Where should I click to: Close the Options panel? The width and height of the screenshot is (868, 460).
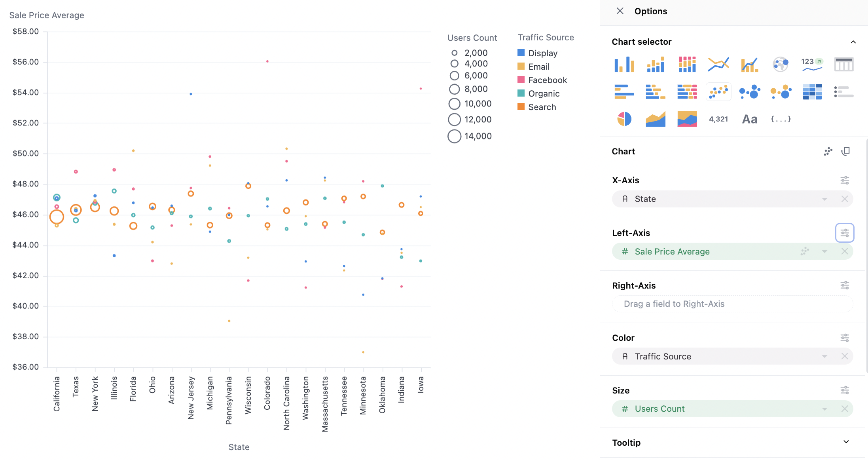coord(620,11)
